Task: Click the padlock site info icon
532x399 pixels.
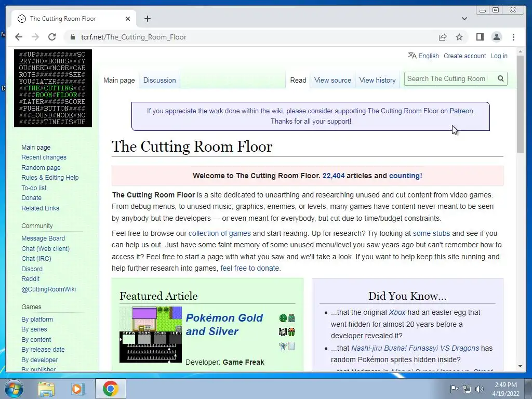Action: pos(73,37)
